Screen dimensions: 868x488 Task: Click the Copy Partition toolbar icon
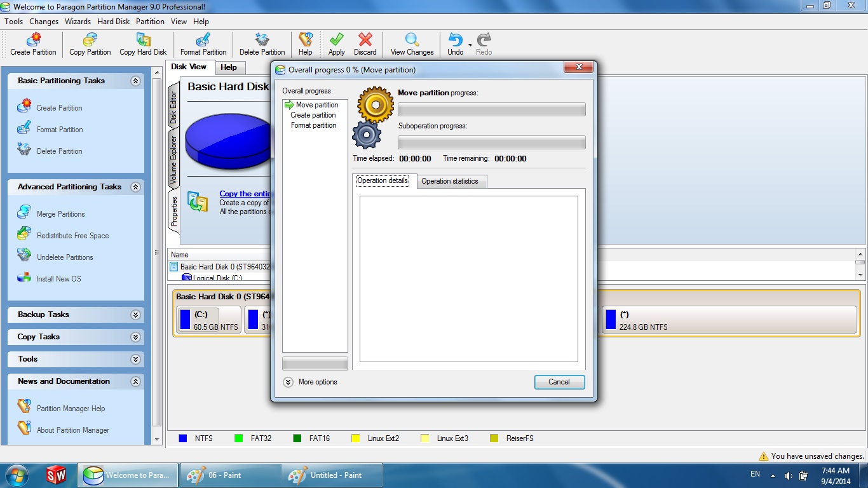[90, 44]
